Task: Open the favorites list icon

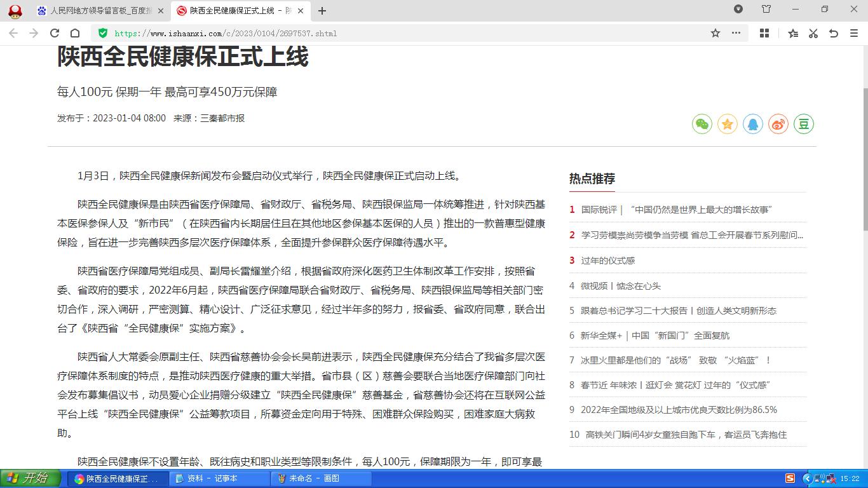Action: (x=793, y=33)
